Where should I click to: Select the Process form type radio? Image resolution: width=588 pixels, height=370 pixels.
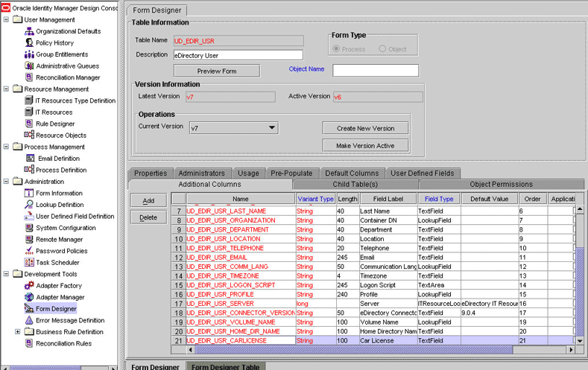pyautogui.click(x=336, y=48)
